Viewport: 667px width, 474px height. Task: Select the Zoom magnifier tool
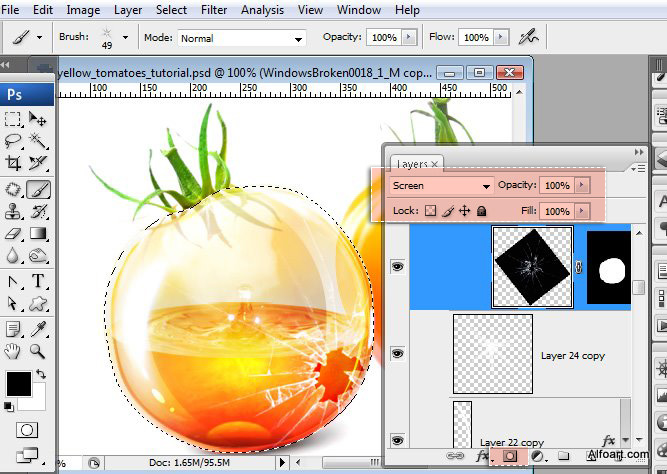point(38,351)
